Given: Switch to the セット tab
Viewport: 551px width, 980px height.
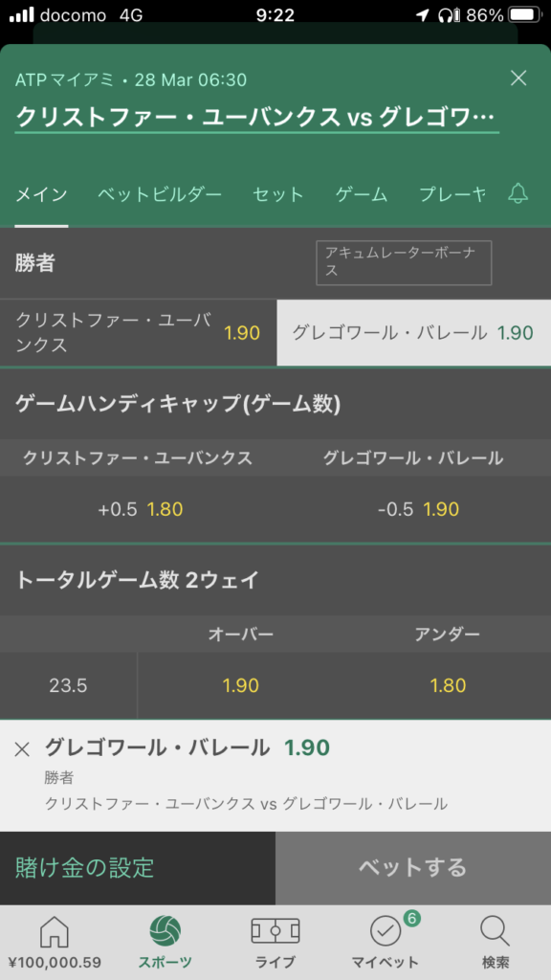Looking at the screenshot, I should 278,194.
